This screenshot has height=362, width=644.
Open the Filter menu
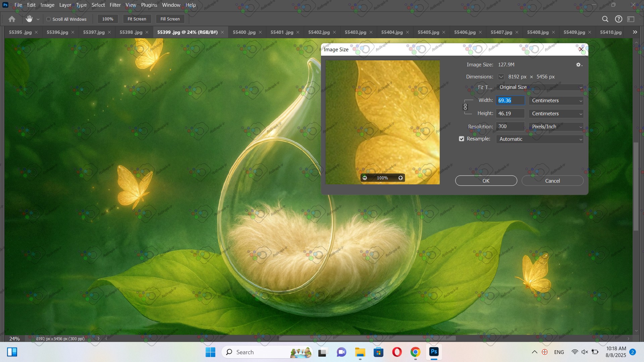(115, 5)
